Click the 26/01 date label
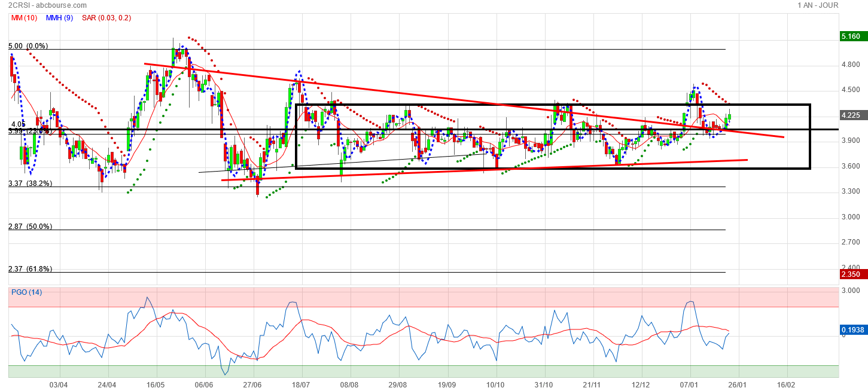 coord(738,385)
